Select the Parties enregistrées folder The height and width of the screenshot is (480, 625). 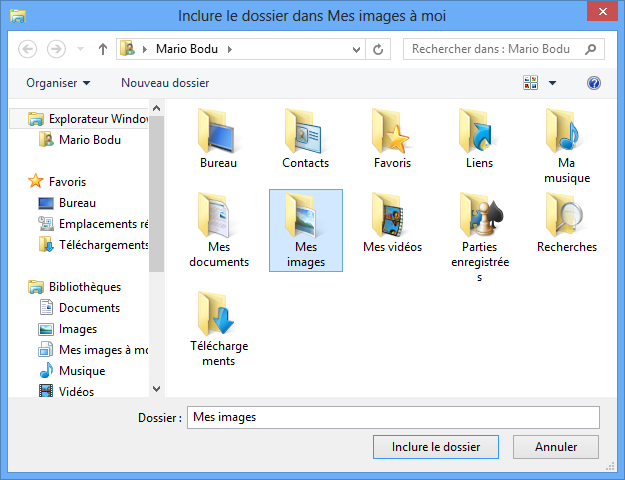coord(480,237)
